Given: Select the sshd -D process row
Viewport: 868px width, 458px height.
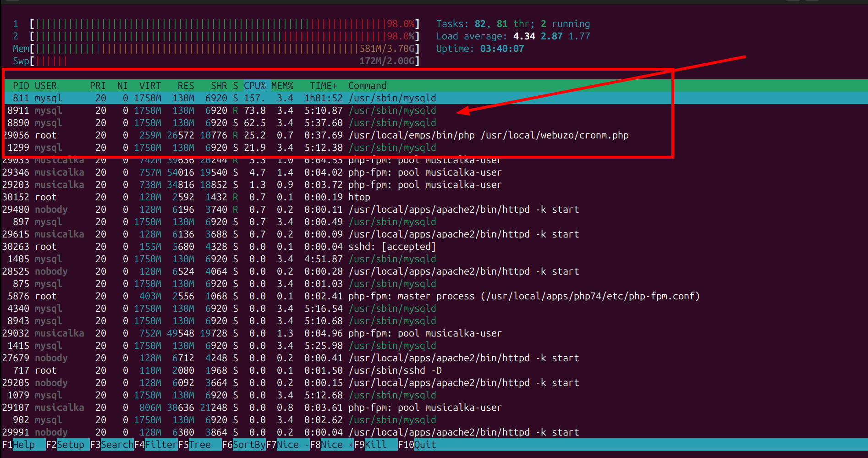Looking at the screenshot, I should point(275,370).
